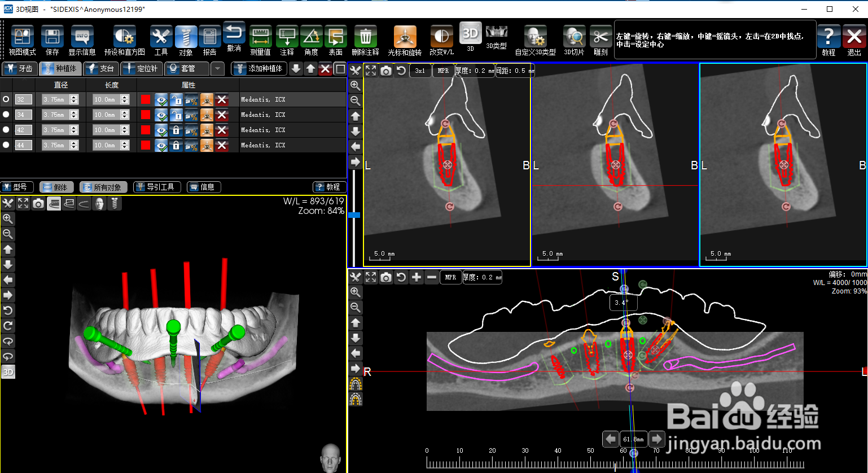Toggle visibility eye for implant 32
Screen dimensions: 868x473
[x=161, y=99]
